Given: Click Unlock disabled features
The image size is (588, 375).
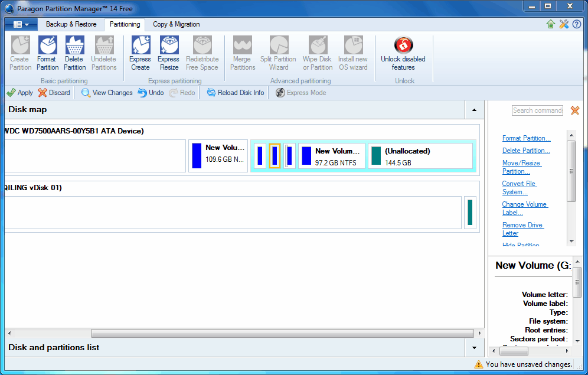Looking at the screenshot, I should click(x=403, y=53).
